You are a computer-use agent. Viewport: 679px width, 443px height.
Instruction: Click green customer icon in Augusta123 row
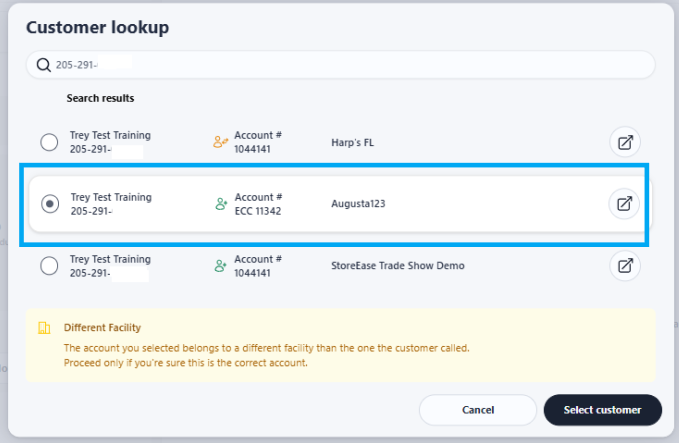[221, 204]
